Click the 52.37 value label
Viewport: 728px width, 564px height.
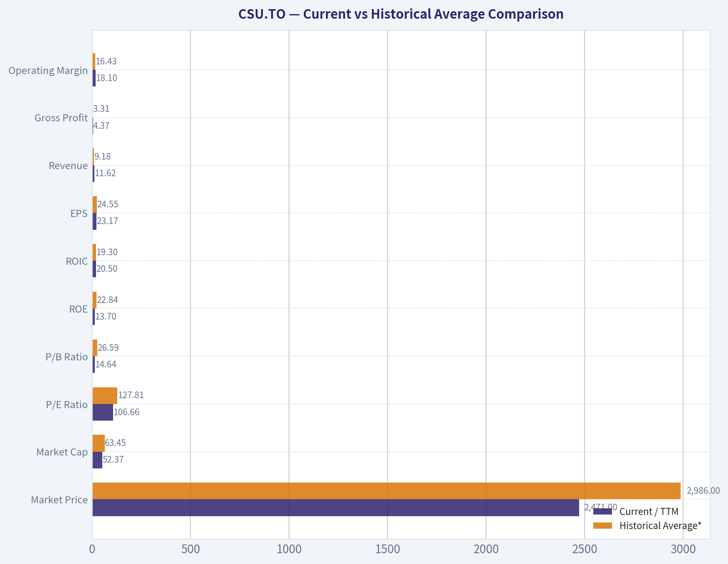click(113, 460)
